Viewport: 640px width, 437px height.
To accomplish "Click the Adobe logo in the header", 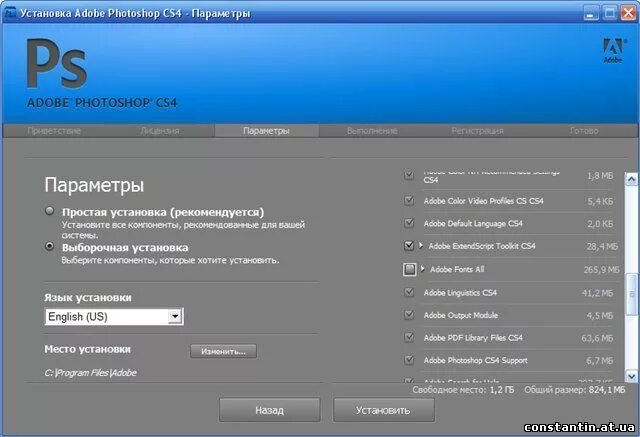I will (x=613, y=51).
